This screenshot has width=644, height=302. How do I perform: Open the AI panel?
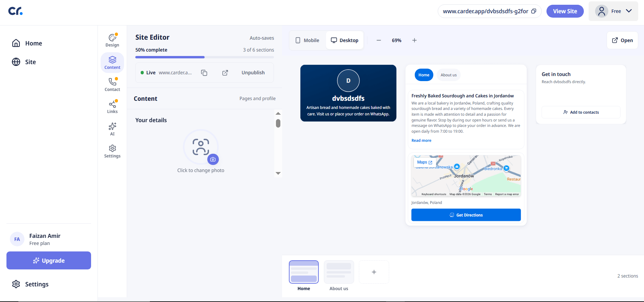pyautogui.click(x=112, y=129)
